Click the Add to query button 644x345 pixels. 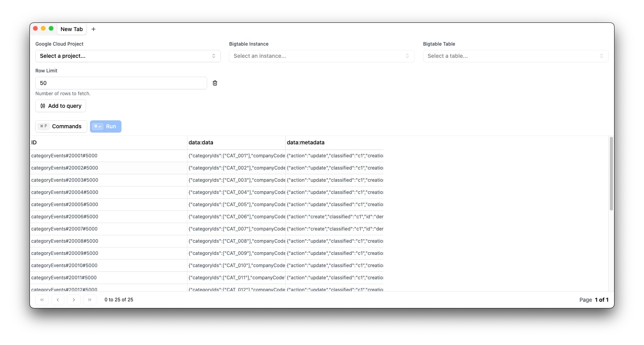point(61,106)
